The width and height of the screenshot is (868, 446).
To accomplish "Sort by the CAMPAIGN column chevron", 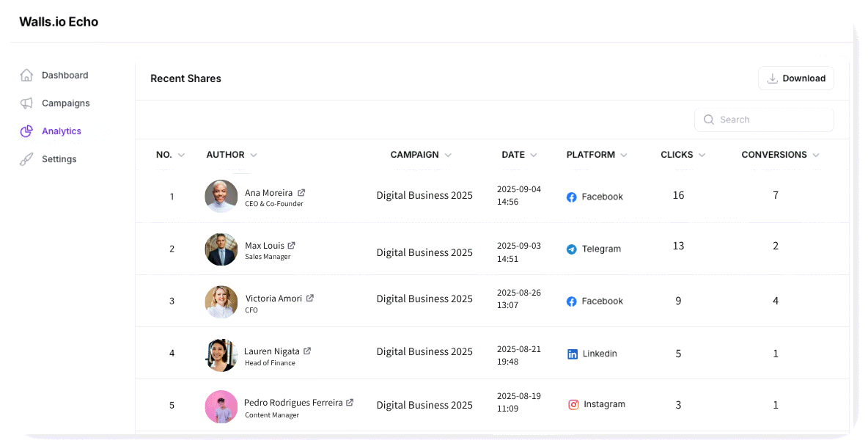I will [448, 155].
